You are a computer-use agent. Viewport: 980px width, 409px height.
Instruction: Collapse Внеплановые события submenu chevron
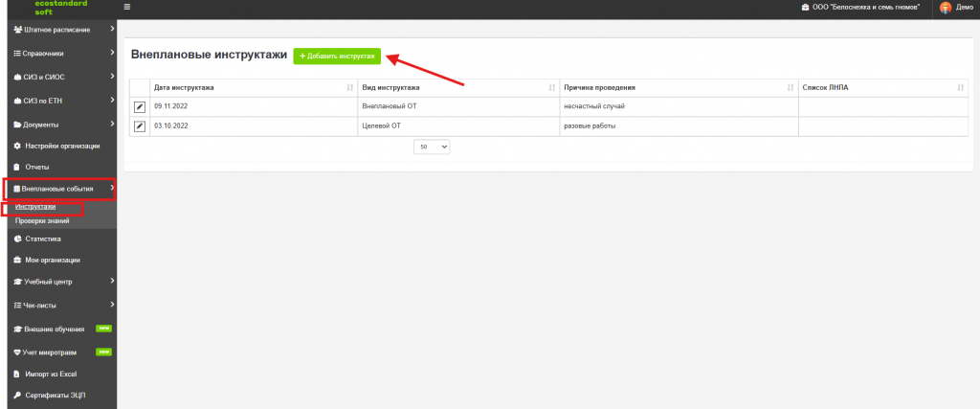coord(111,189)
